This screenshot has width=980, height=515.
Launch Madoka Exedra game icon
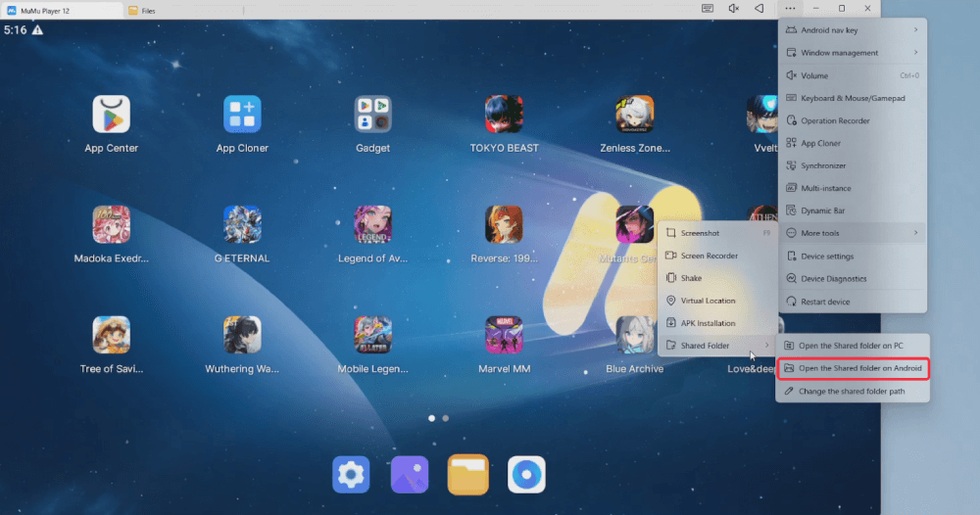112,225
